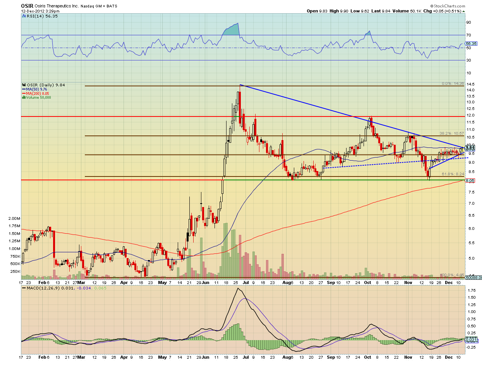492x374 pixels.
Task: Click the Chg label in the quote line
Action: (427, 11)
